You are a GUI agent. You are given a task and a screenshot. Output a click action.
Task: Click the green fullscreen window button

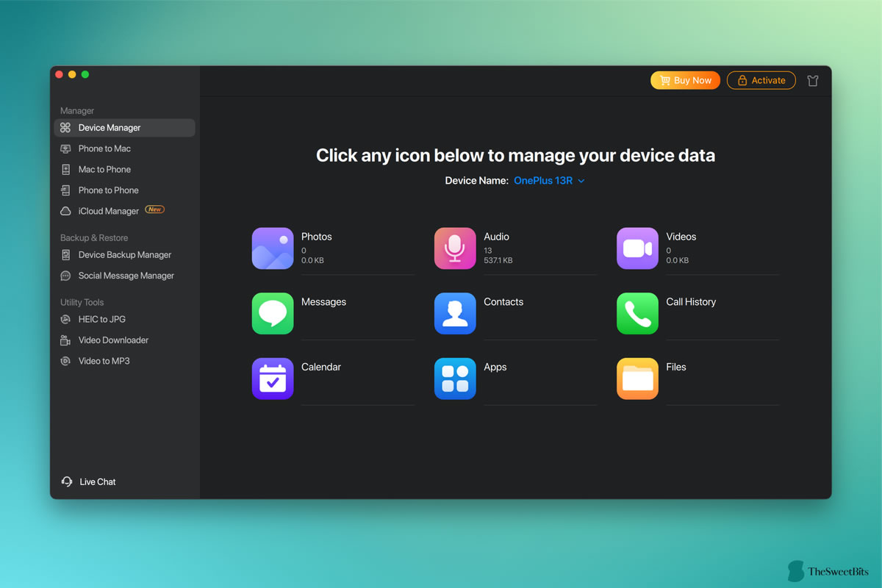(85, 74)
